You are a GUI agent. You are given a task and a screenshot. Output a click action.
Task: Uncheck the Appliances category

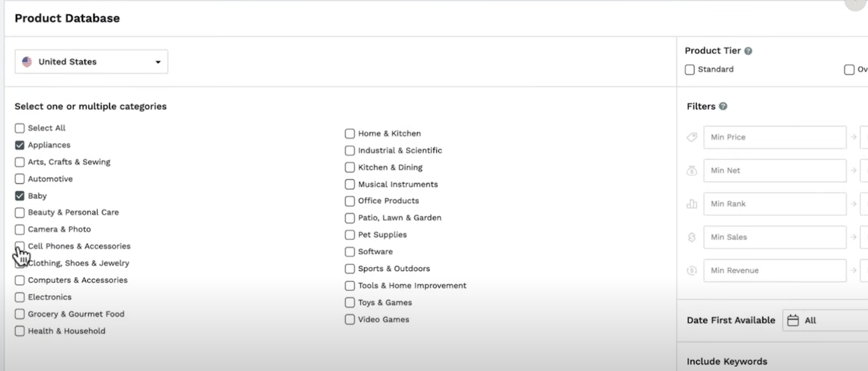[20, 145]
